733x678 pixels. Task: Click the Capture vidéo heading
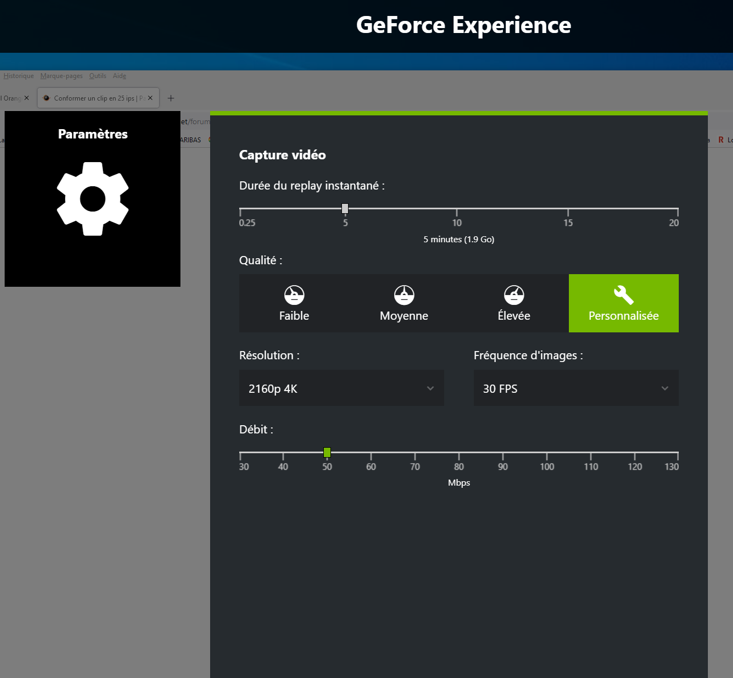click(282, 155)
